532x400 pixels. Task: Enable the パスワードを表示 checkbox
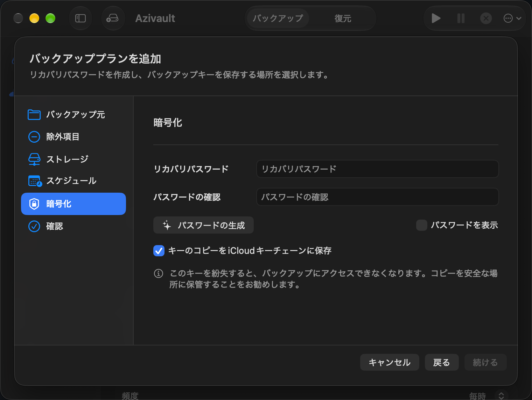coord(421,225)
